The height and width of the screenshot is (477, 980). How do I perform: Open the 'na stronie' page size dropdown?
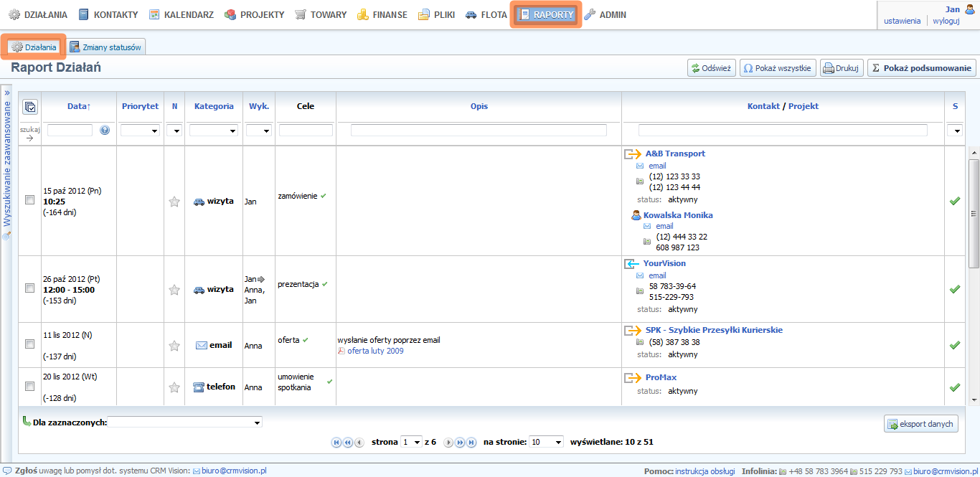547,443
